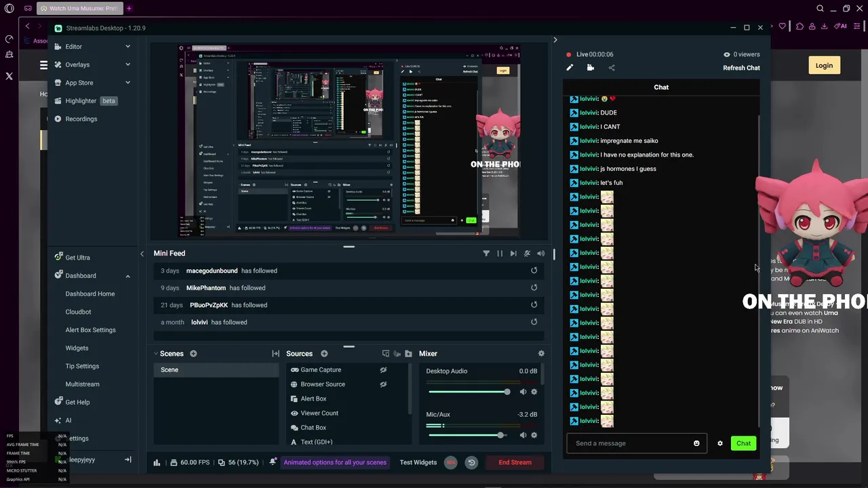
Task: Click the Recordings play icon
Action: (x=59, y=119)
